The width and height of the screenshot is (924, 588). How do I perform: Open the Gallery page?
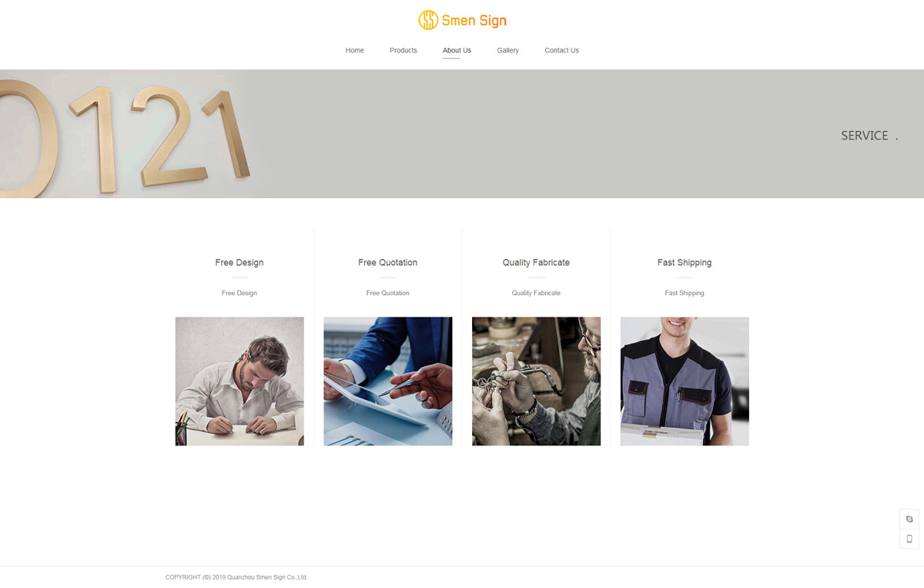tap(507, 50)
